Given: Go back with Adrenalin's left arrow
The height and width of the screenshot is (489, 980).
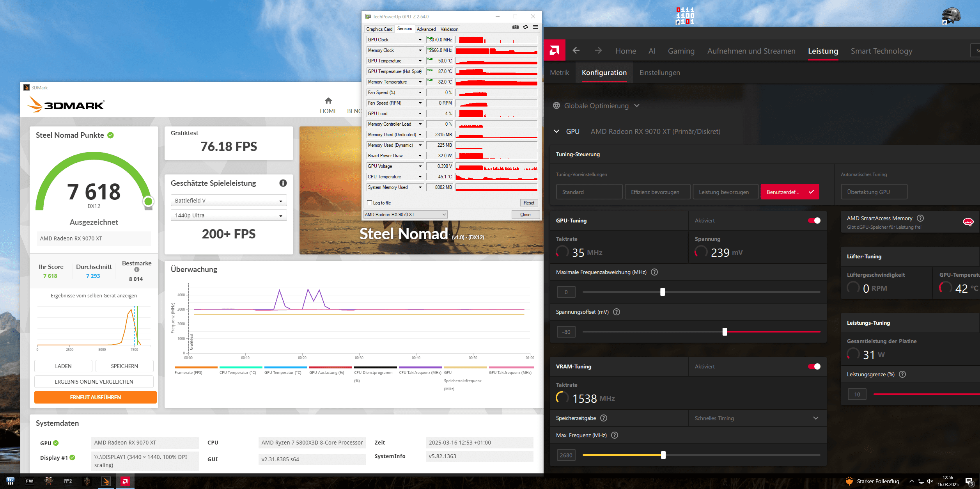Looking at the screenshot, I should click(x=576, y=51).
